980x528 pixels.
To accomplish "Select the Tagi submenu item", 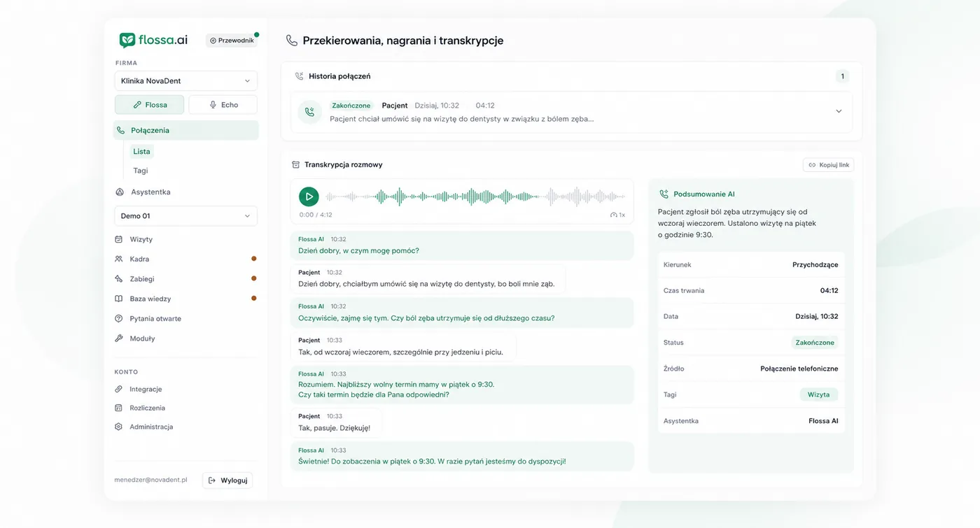I will (x=141, y=171).
